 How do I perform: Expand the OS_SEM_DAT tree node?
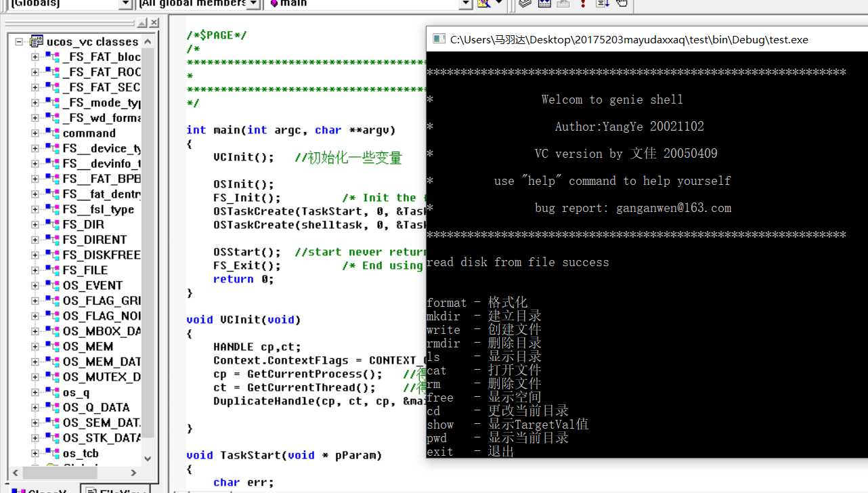pyautogui.click(x=35, y=423)
